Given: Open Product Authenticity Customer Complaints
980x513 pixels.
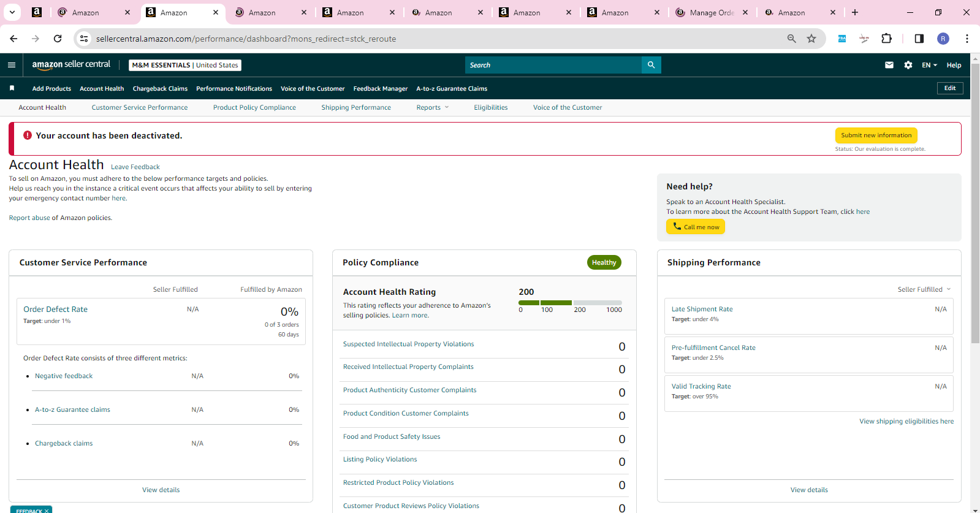Looking at the screenshot, I should tap(409, 390).
